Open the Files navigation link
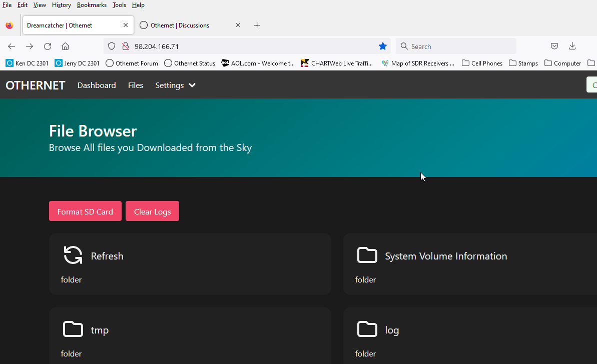 pos(136,85)
